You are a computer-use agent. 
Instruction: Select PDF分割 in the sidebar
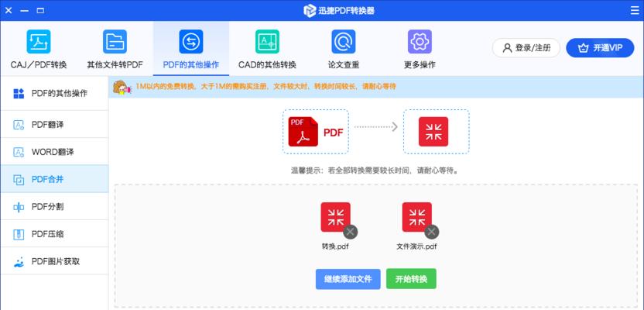coord(54,207)
